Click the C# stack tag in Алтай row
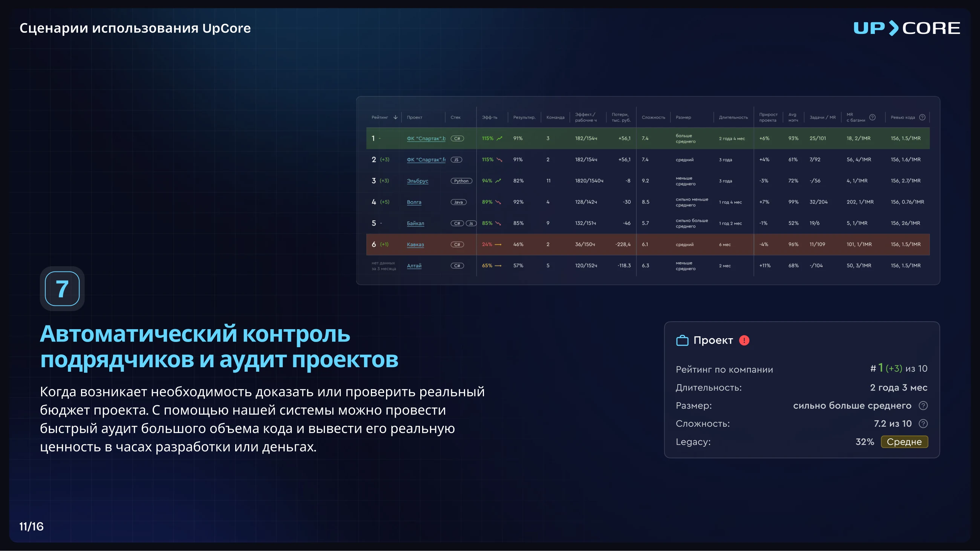This screenshot has width=980, height=551. click(x=457, y=266)
